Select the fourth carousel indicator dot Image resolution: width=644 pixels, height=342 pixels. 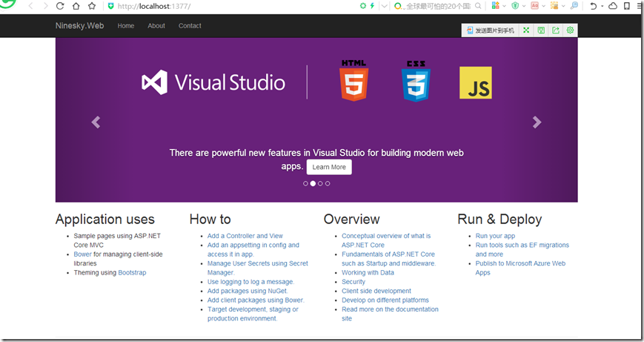coord(328,184)
